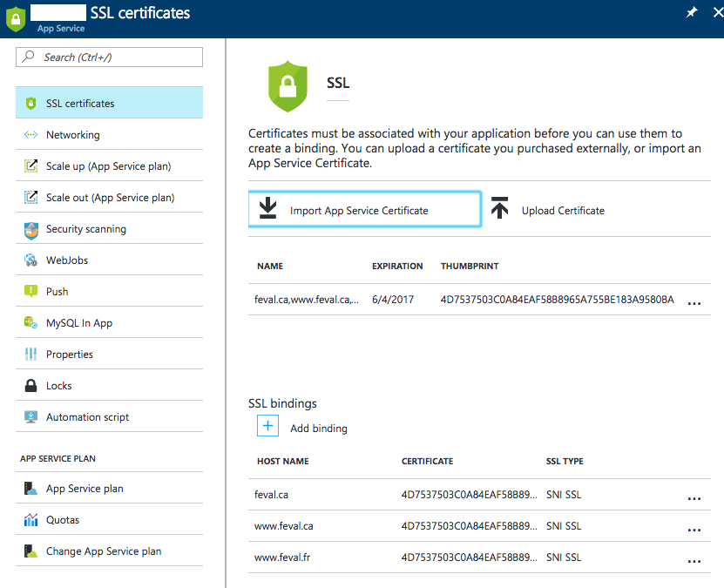This screenshot has height=588, width=724.
Task: Close the SSL certificates blade
Action: [x=718, y=12]
